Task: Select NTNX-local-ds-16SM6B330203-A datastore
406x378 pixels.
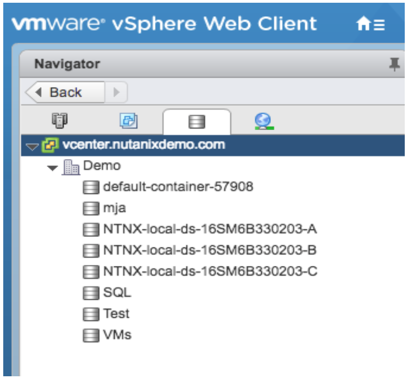Action: (x=210, y=229)
